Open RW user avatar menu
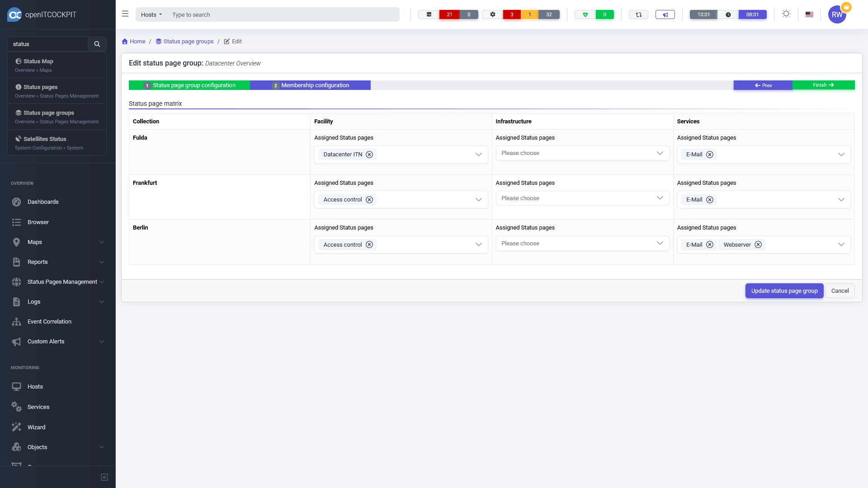This screenshot has width=868, height=488. click(x=837, y=14)
